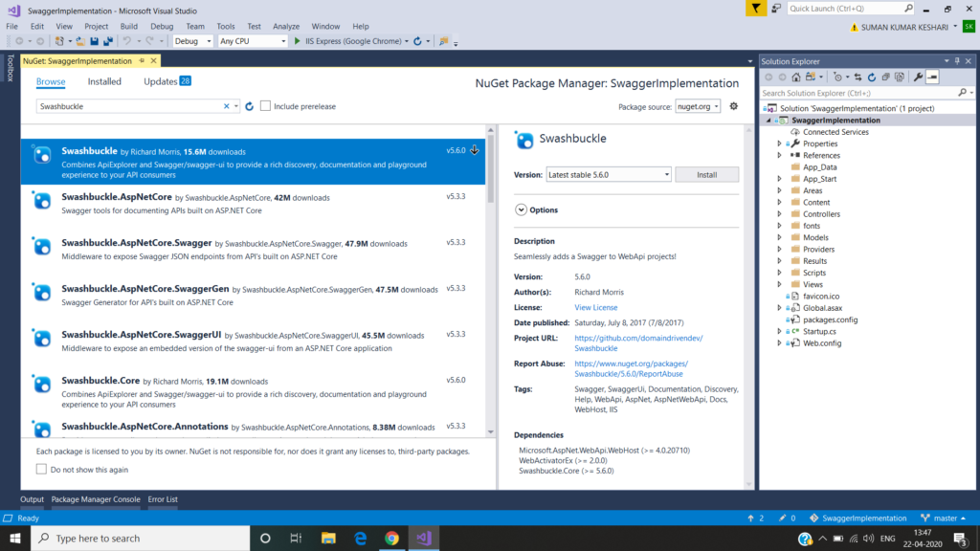
Task: Open the View License link
Action: click(595, 307)
